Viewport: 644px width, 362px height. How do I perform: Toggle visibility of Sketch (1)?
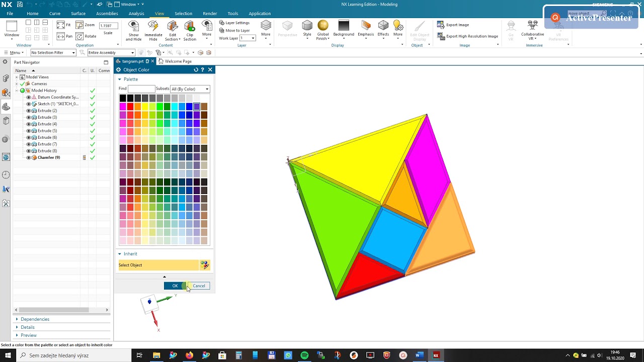[29, 104]
